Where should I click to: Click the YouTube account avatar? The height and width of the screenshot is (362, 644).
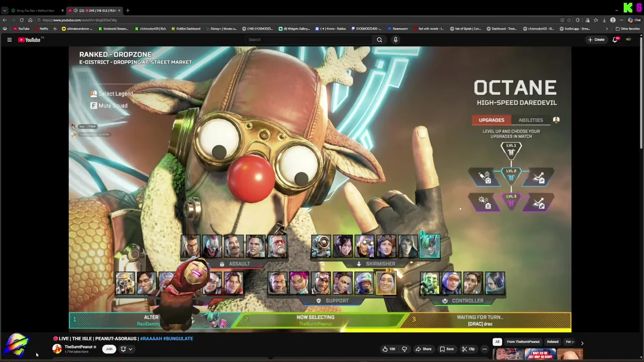[628, 40]
